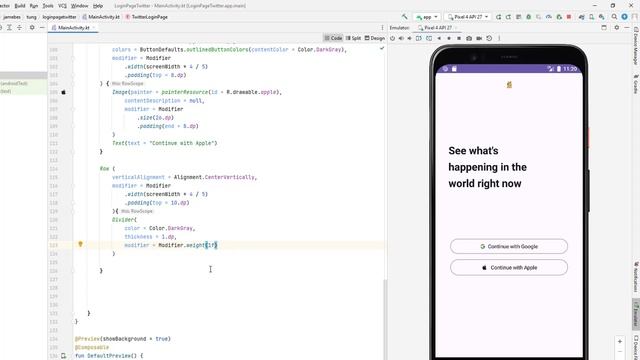Select the MainActivity.kt editor tab

coord(73,27)
